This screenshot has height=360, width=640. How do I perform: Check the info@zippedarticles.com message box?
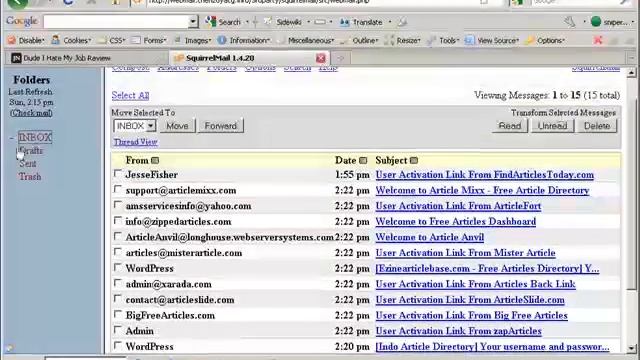point(118,221)
